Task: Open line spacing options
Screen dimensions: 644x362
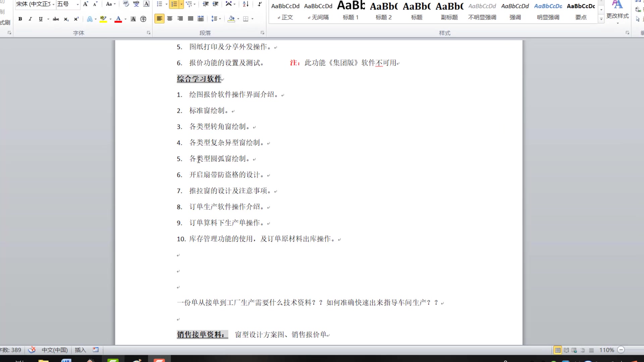Action: pos(214,19)
